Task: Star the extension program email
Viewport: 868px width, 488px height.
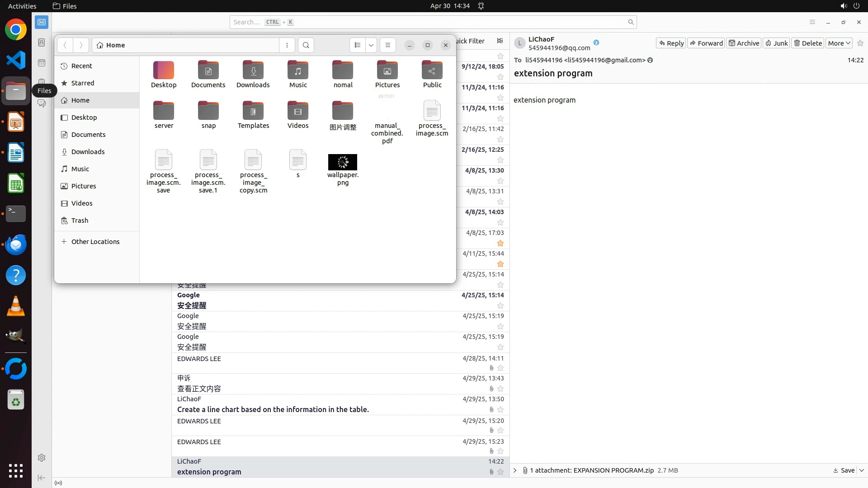Action: (500, 472)
